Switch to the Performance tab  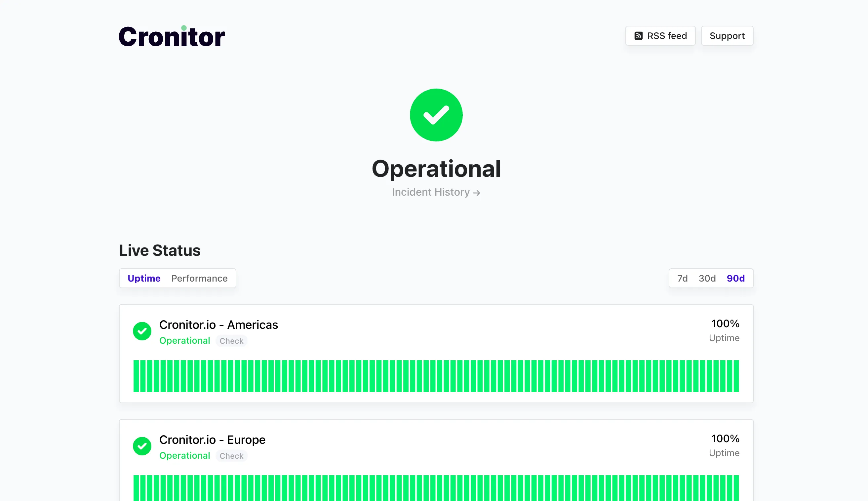199,278
